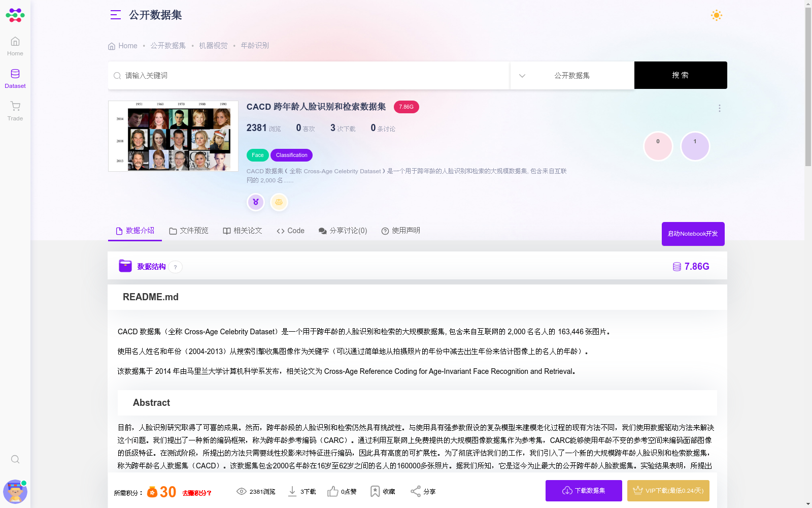Click the question mark help next to 数据结构
812x508 pixels.
pos(176,267)
